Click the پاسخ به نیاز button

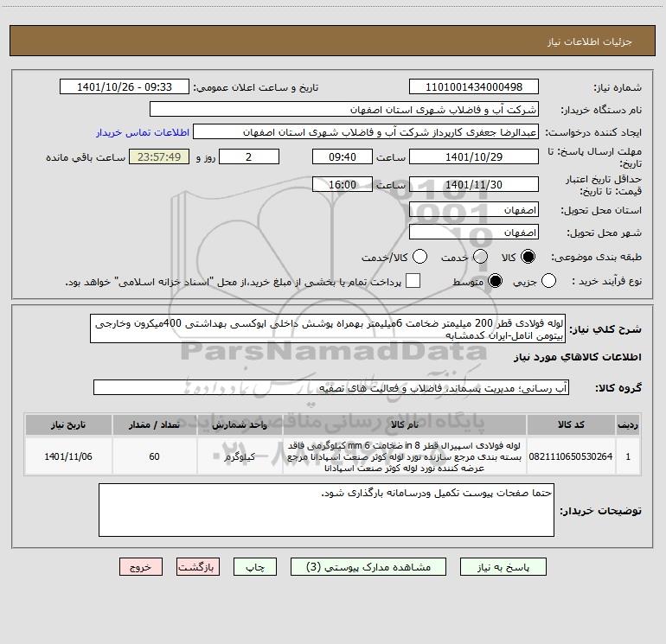coord(503,567)
